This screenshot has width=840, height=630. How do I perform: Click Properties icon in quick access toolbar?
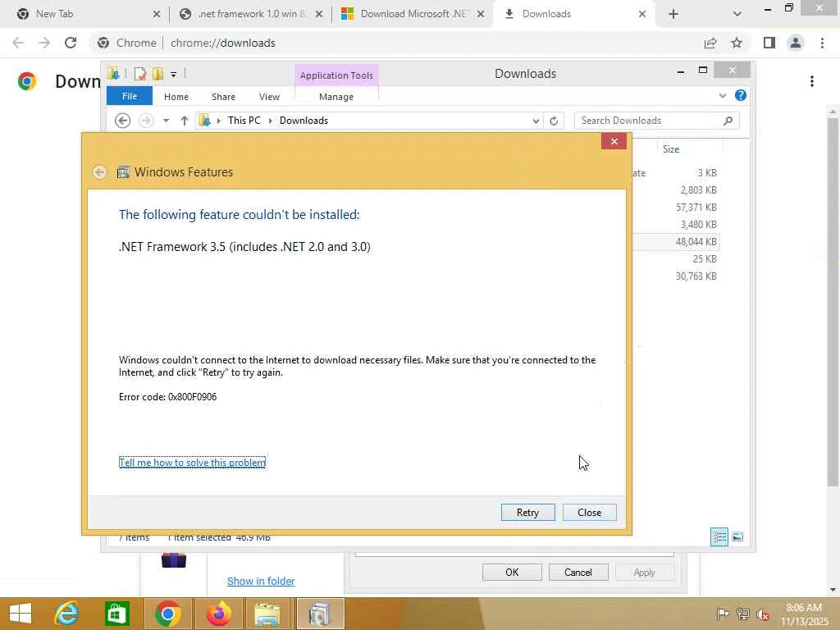(x=139, y=73)
